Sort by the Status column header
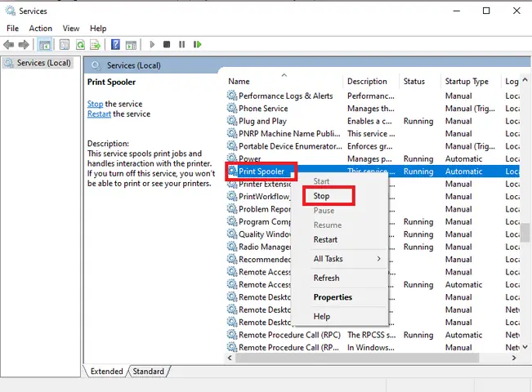 420,82
